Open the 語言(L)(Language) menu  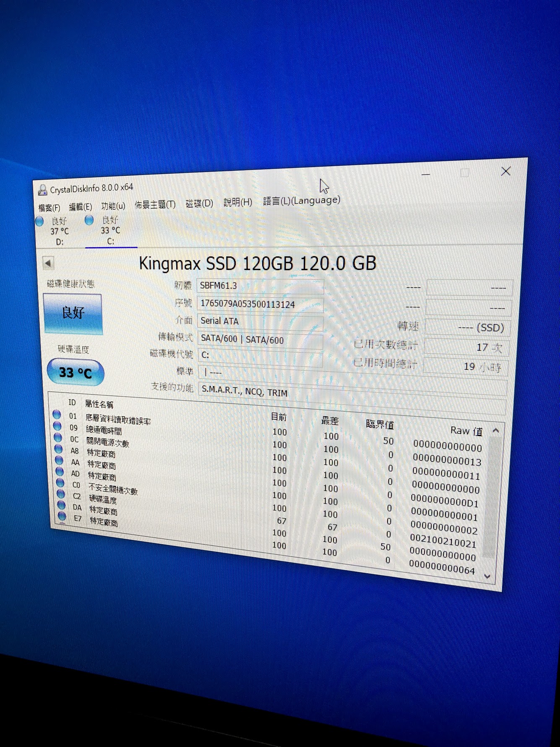point(302,201)
